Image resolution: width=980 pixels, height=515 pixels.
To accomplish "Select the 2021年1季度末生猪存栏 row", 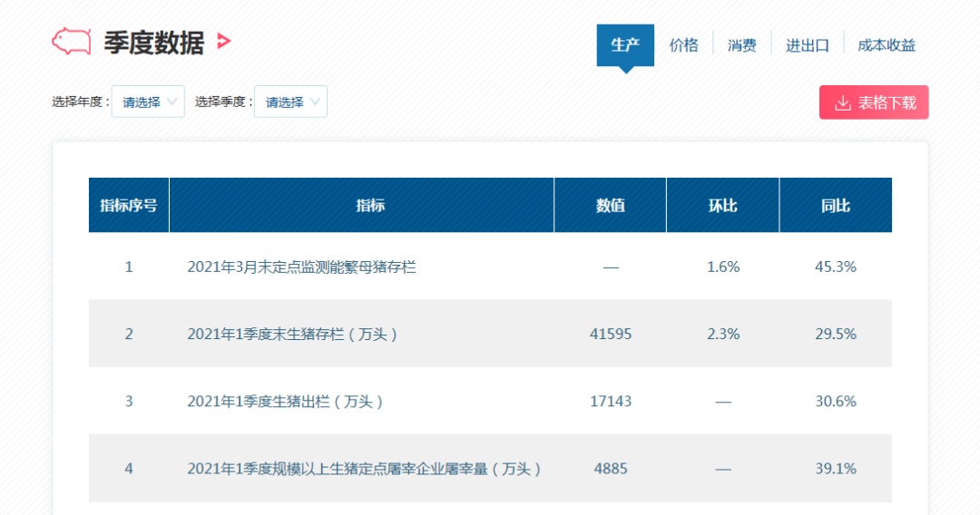I will [490, 334].
